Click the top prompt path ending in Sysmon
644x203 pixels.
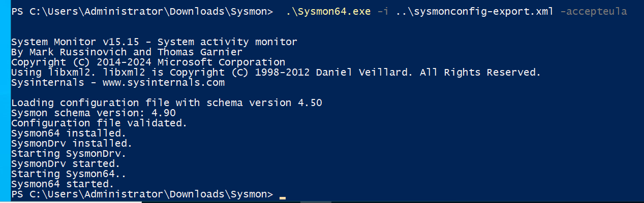click(x=141, y=11)
